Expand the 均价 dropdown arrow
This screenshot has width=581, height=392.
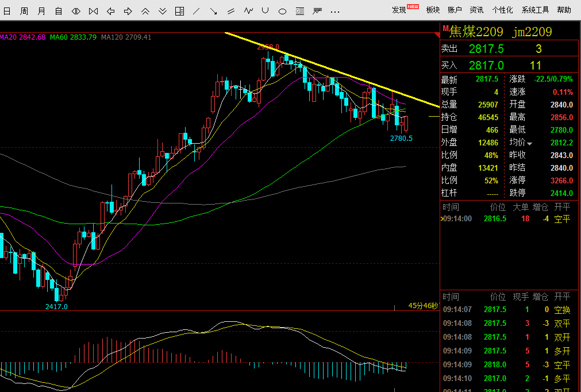click(529, 144)
